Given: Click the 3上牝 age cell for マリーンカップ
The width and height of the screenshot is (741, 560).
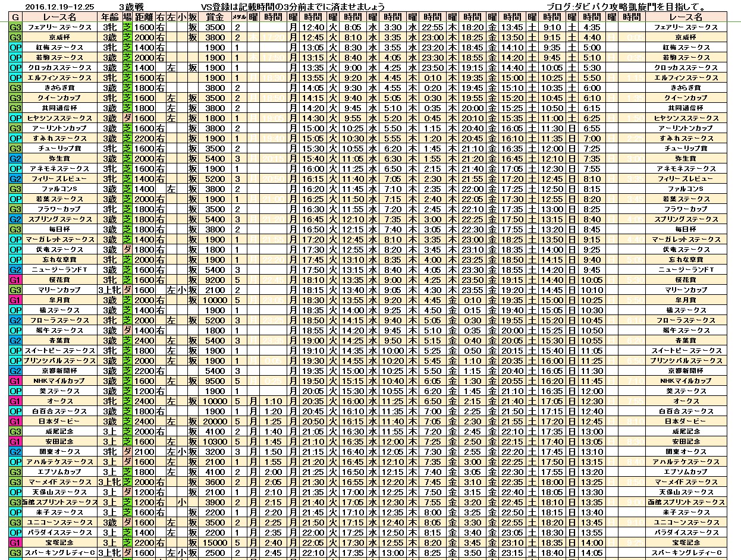Looking at the screenshot, I should (109, 290).
